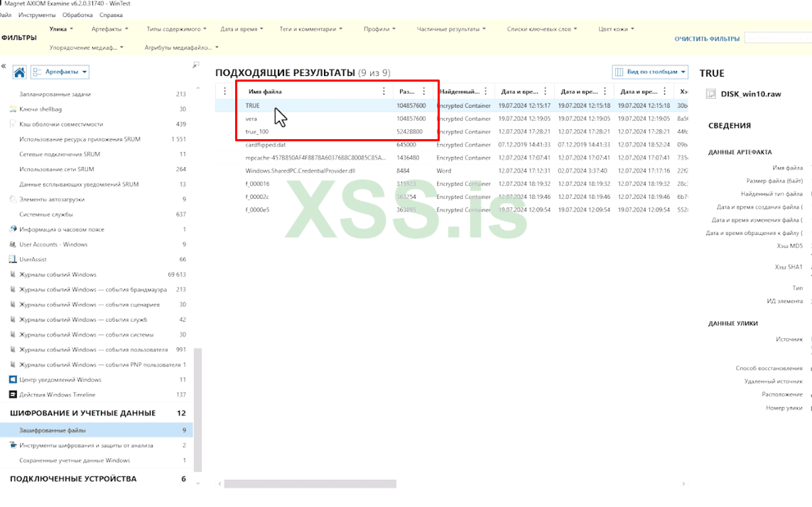The width and height of the screenshot is (812, 507).
Task: Select the true_100 file row
Action: (452, 131)
